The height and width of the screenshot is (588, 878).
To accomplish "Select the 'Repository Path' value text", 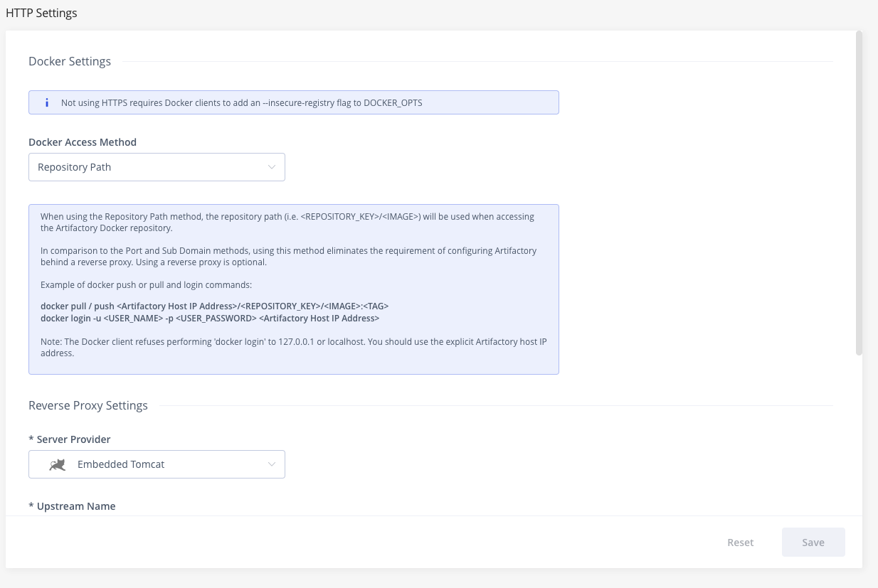I will coord(74,166).
